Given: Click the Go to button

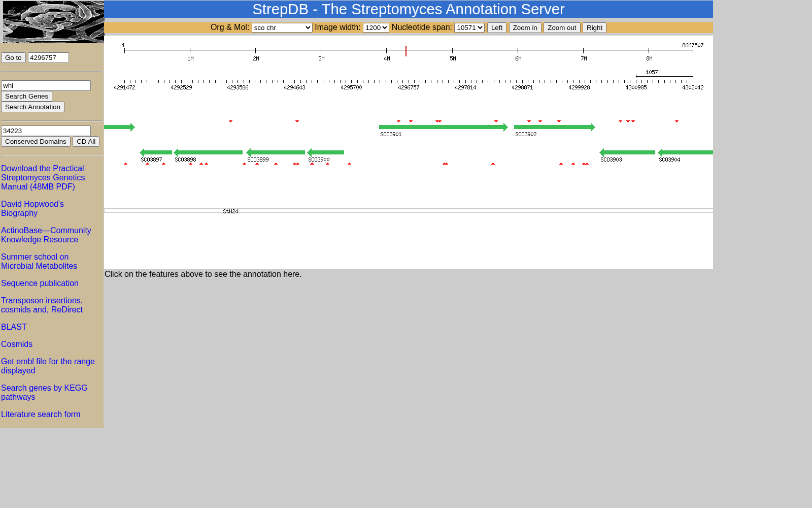Looking at the screenshot, I should (x=13, y=57).
